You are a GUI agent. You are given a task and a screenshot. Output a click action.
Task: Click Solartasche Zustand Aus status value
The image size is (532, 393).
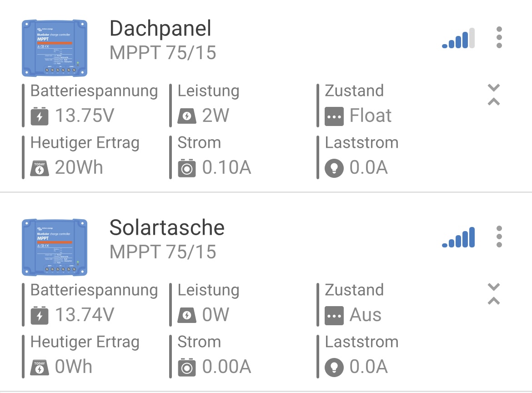pos(365,315)
